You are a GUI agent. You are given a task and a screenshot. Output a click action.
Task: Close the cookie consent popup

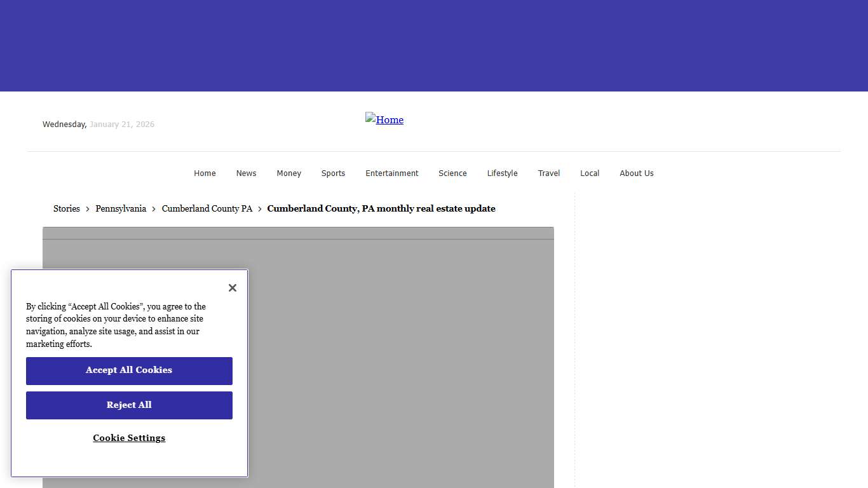tap(233, 288)
